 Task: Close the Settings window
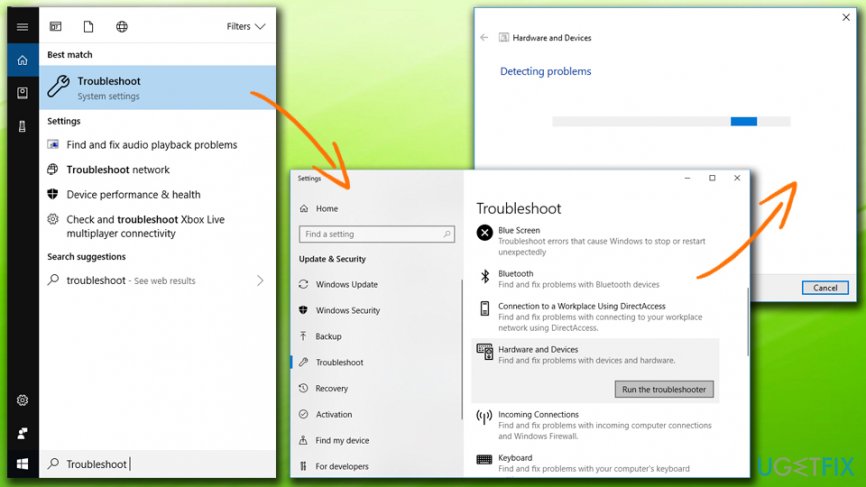pyautogui.click(x=737, y=178)
